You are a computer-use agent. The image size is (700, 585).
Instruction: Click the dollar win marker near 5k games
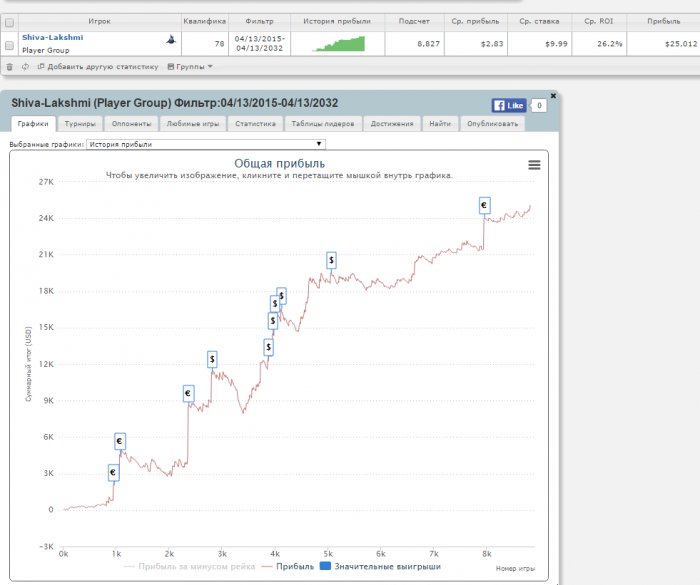[330, 260]
